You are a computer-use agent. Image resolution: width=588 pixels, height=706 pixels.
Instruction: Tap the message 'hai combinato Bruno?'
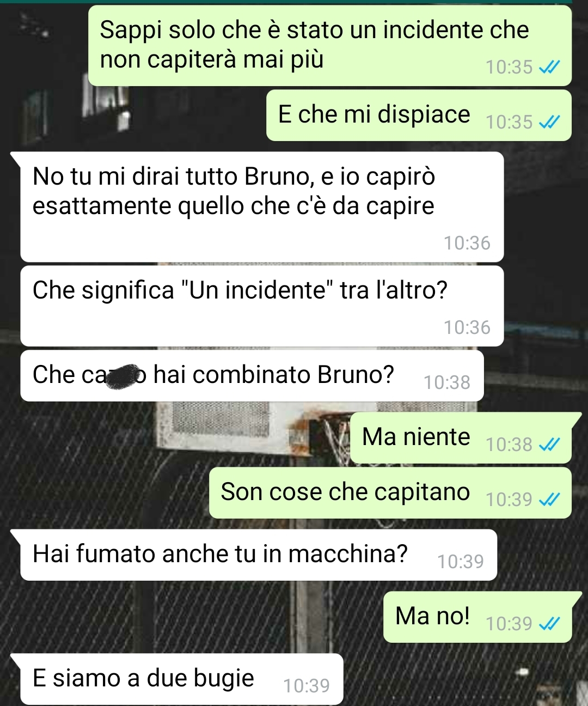point(252,376)
